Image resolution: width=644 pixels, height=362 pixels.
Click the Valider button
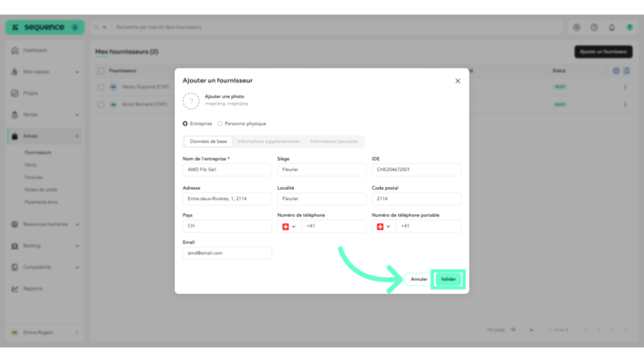click(448, 279)
